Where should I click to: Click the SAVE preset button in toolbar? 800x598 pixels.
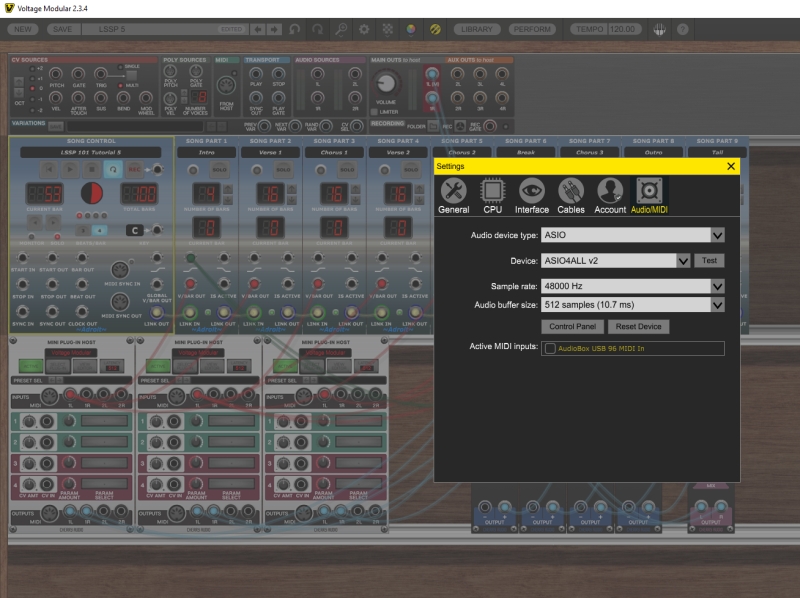coord(62,30)
